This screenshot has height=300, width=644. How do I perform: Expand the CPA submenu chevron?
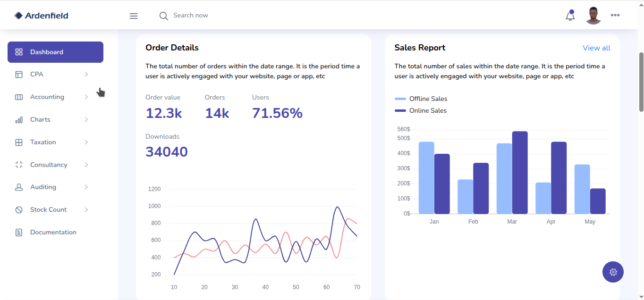(x=86, y=75)
